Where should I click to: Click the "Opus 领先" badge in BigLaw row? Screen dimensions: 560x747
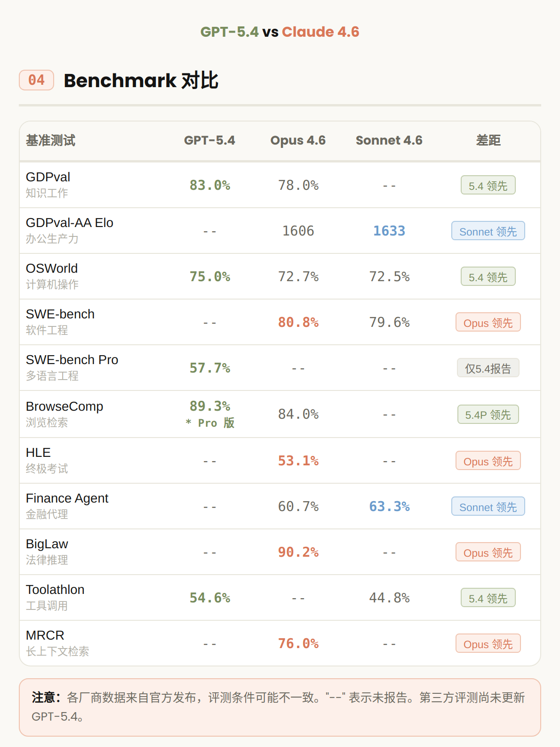pos(488,552)
